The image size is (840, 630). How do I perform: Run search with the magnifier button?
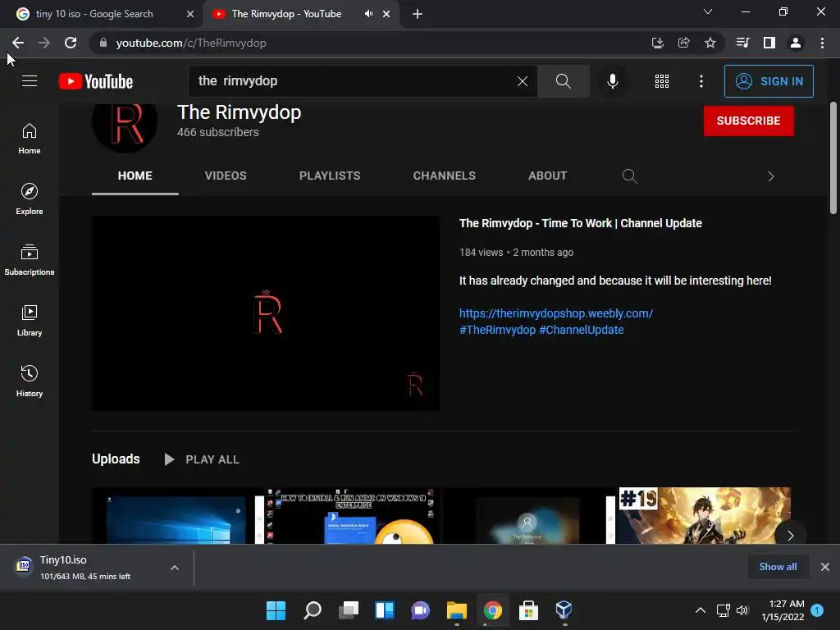click(x=563, y=81)
